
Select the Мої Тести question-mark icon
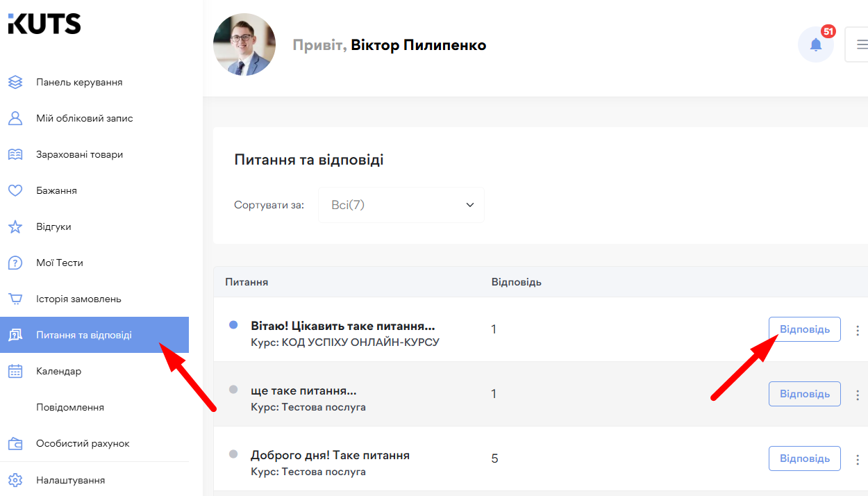[15, 262]
